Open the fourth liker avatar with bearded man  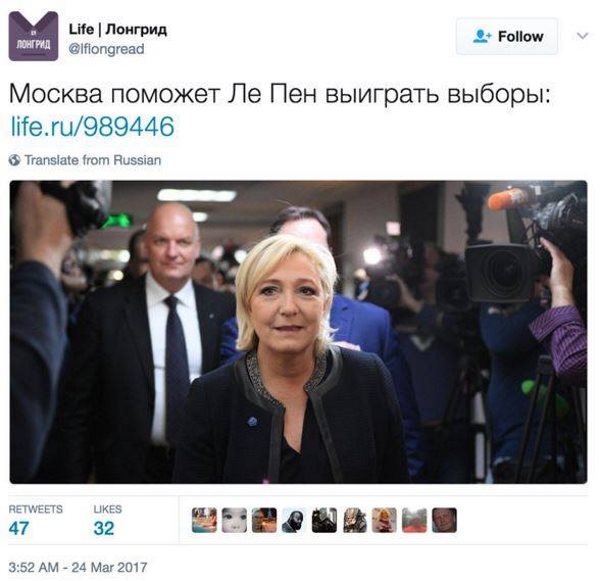[294, 520]
